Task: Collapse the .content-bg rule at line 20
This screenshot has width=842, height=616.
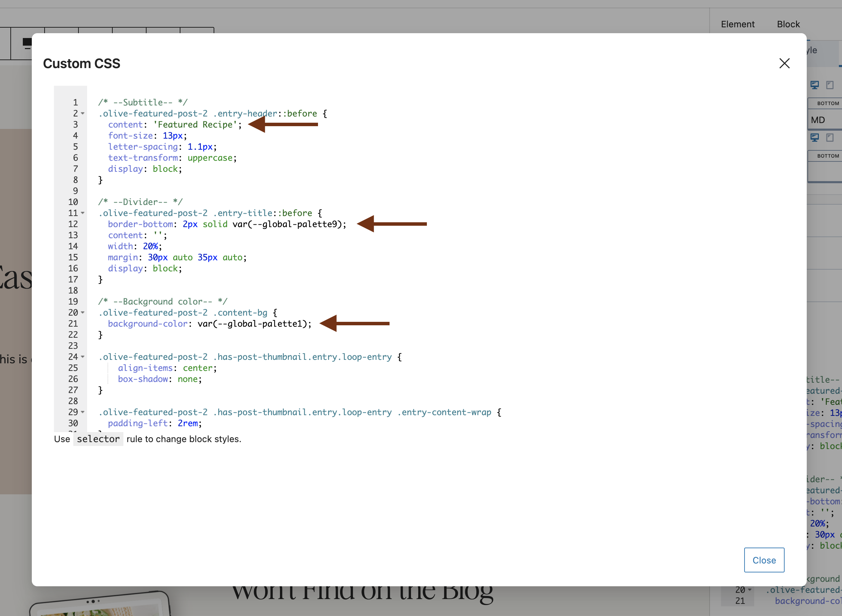Action: tap(83, 312)
